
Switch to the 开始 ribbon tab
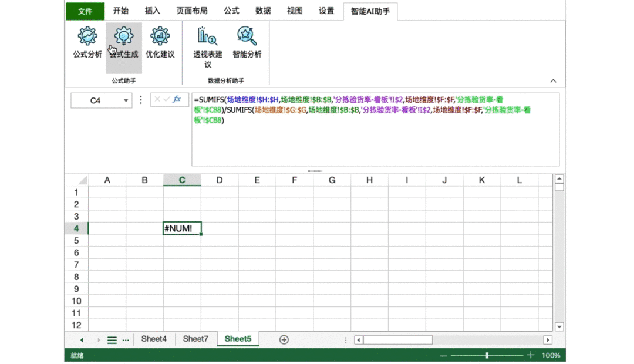120,11
